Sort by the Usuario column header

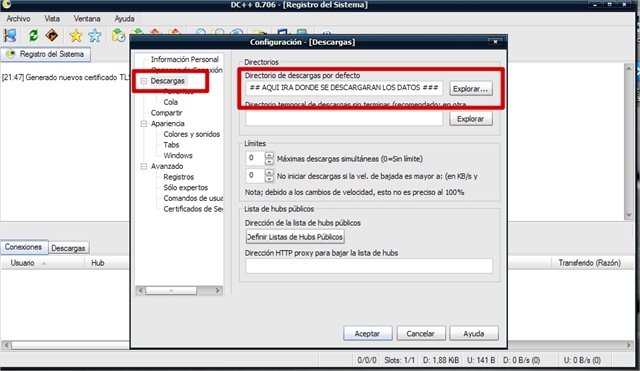click(x=42, y=263)
